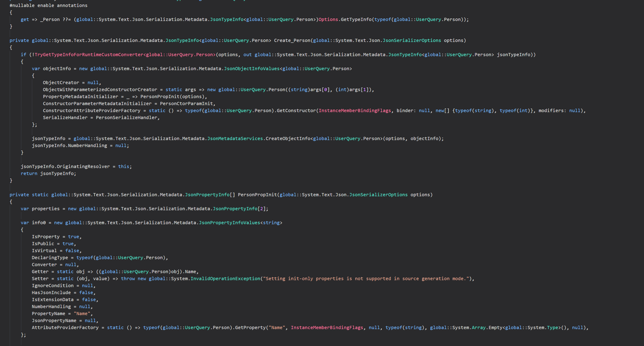Viewport: 644px width, 346px height.
Task: Click the #nullable enable annotations directive
Action: [x=48, y=5]
